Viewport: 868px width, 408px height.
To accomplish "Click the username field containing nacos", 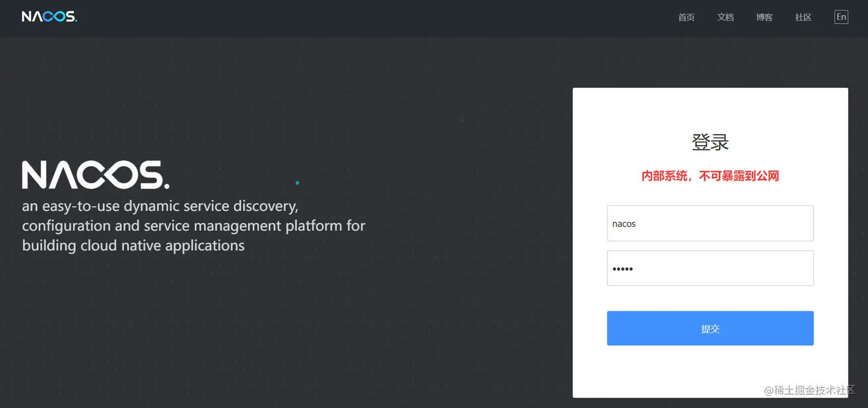I will pos(710,223).
